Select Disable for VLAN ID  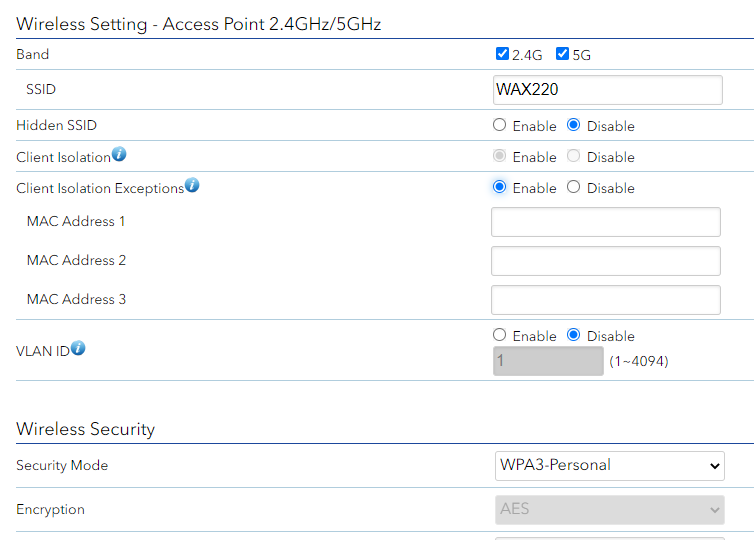point(573,335)
